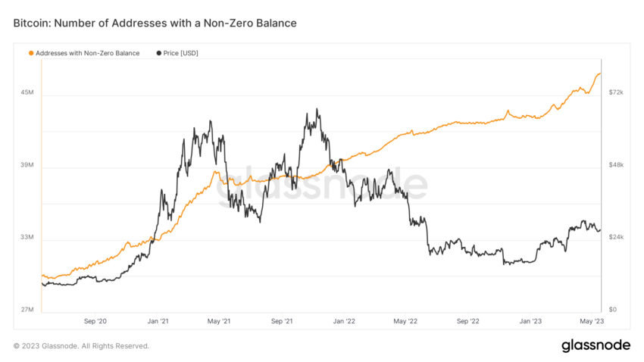Click the orange Addresses legend dot
The image size is (644, 362).
pyautogui.click(x=31, y=53)
